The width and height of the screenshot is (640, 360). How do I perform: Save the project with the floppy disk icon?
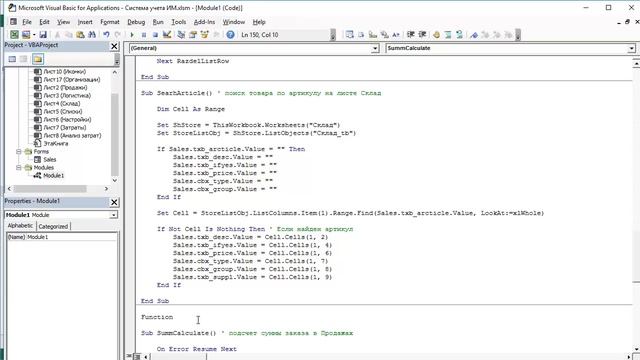[x=43, y=35]
